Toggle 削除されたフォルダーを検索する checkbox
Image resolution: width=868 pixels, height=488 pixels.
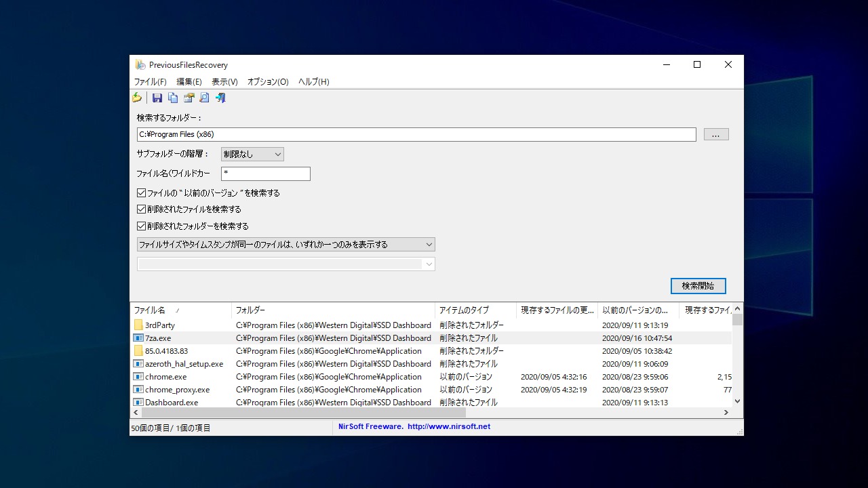click(x=141, y=226)
